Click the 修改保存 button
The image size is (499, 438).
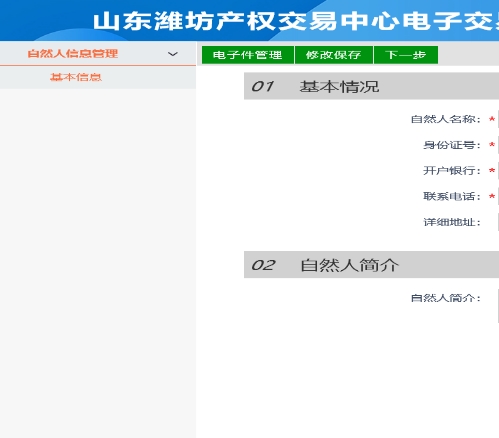[x=334, y=55]
